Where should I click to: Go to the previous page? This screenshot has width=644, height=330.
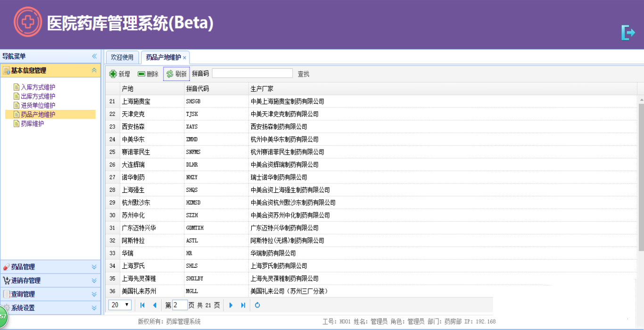[x=154, y=305]
